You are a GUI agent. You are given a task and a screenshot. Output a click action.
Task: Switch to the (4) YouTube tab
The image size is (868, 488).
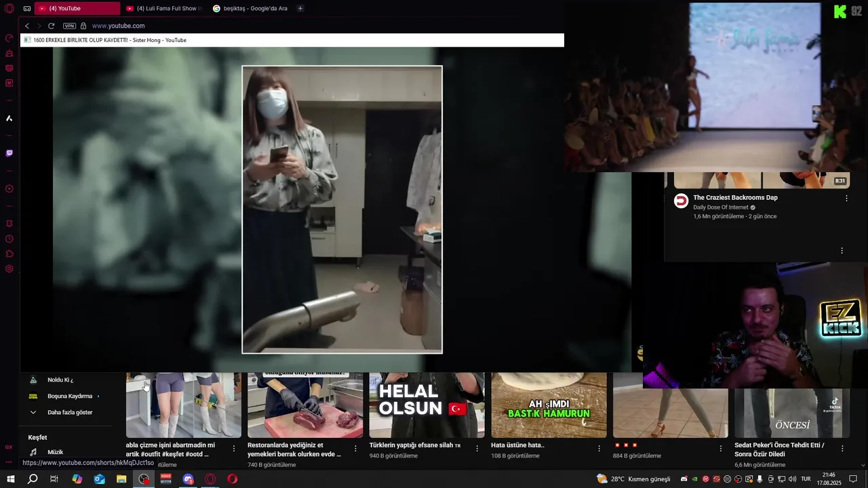(x=78, y=9)
